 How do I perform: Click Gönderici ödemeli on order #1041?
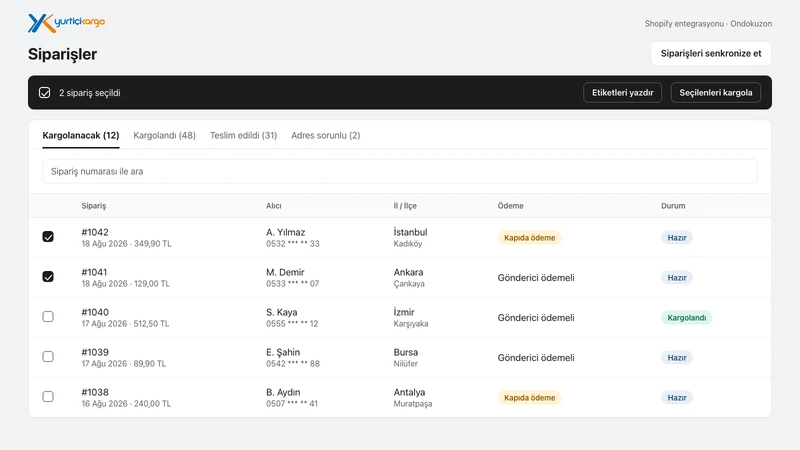[536, 278]
